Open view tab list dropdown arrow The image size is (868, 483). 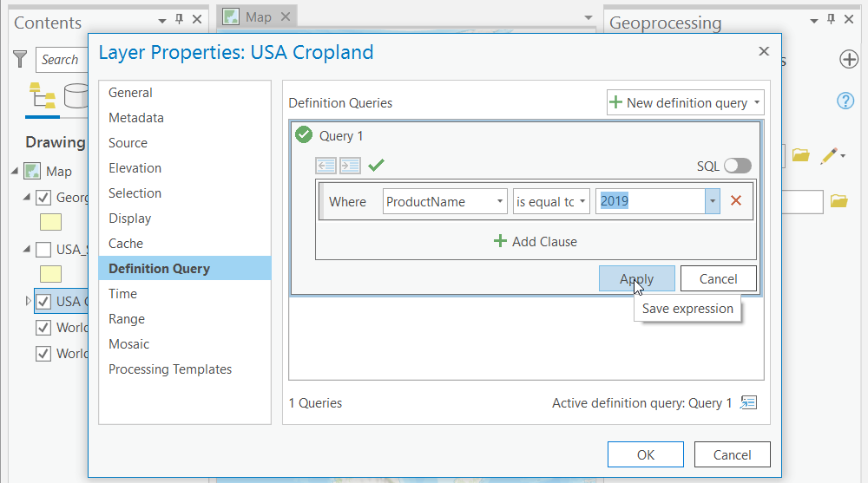[x=589, y=17]
